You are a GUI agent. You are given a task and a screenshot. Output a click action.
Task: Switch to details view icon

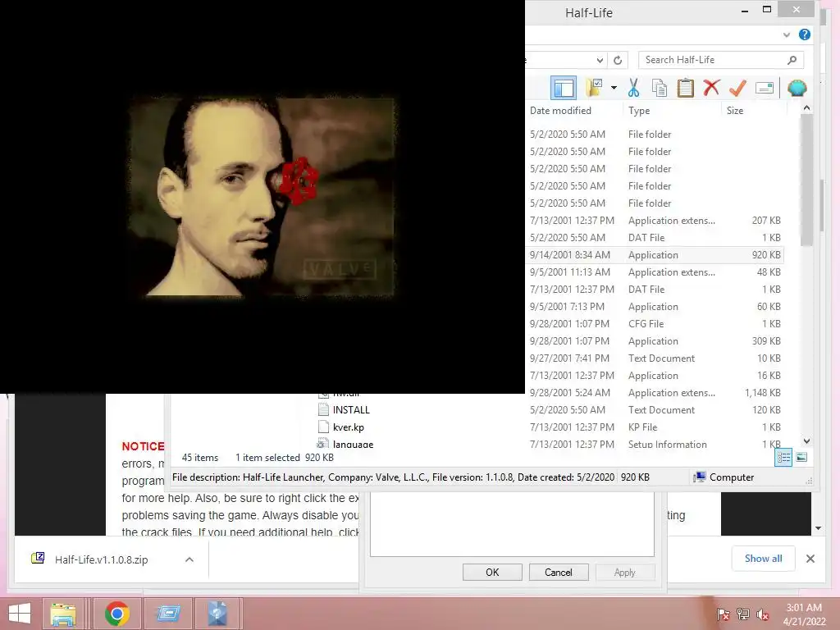pyautogui.click(x=783, y=458)
